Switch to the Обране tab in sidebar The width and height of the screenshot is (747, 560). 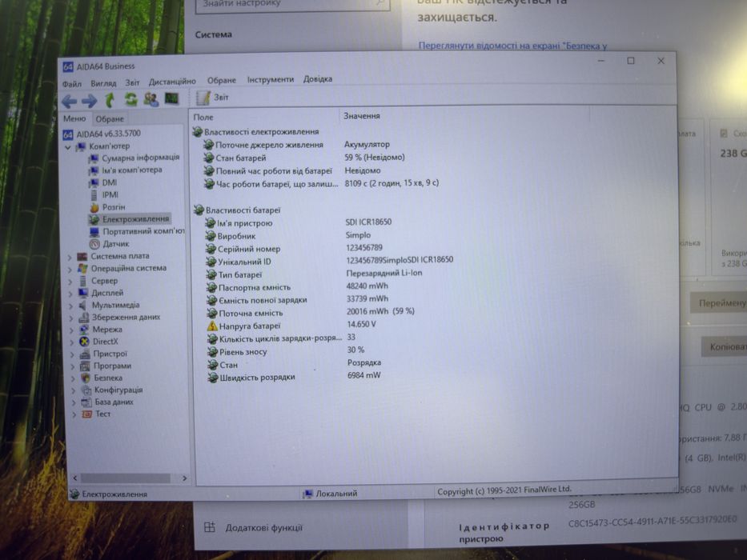110,118
